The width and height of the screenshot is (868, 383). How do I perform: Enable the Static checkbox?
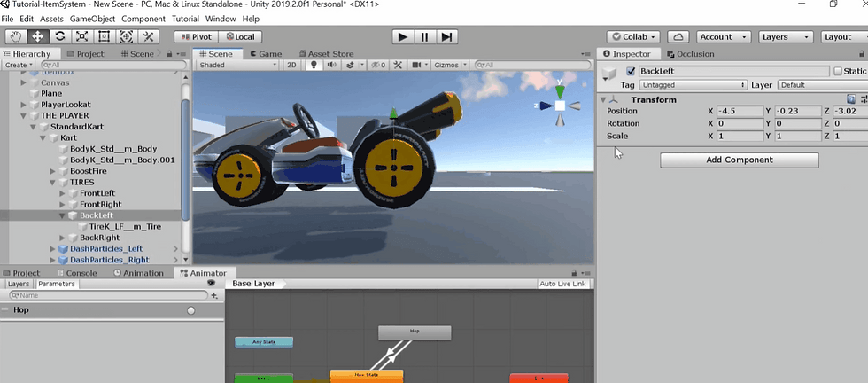(838, 71)
